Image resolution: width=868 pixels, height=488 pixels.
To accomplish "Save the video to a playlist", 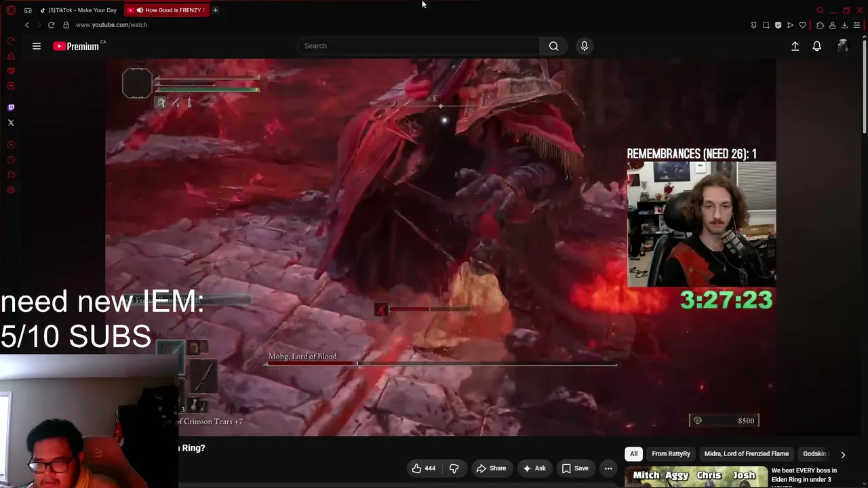I will 575,468.
